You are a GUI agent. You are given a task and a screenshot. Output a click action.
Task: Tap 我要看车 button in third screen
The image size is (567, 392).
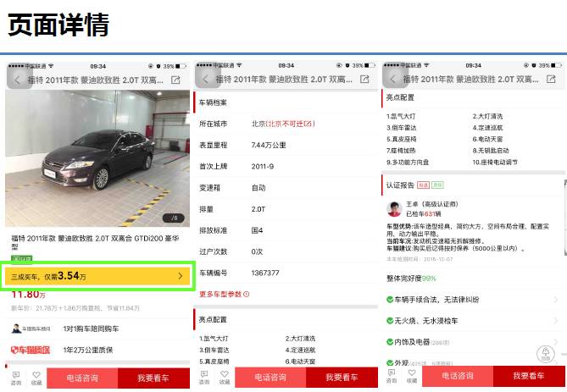(529, 376)
